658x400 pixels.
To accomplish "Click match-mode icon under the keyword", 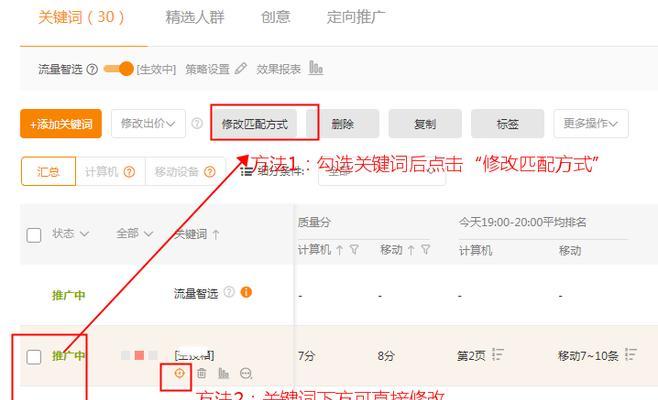I will (x=179, y=373).
